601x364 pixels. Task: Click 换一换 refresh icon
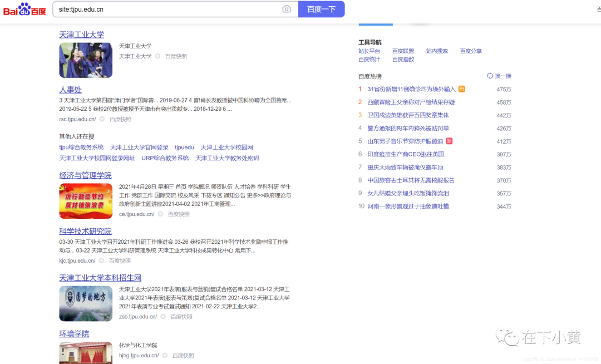pyautogui.click(x=490, y=76)
